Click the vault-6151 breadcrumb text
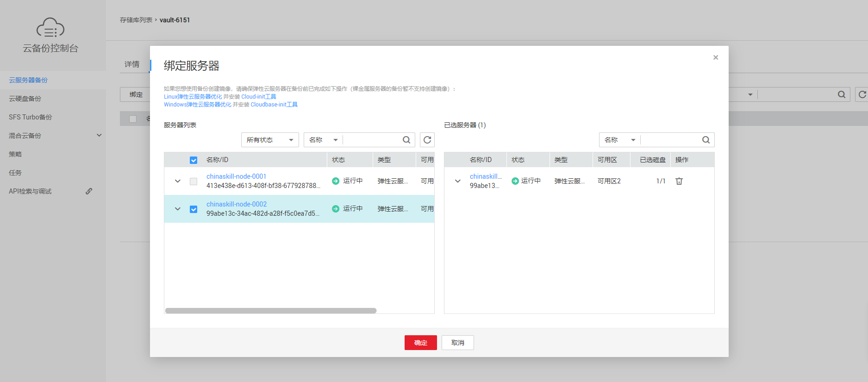This screenshot has height=382, width=868. pos(175,20)
